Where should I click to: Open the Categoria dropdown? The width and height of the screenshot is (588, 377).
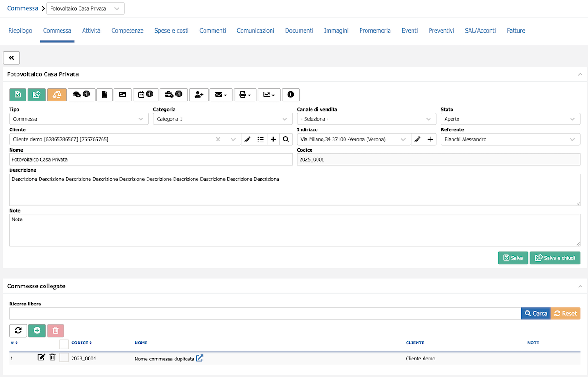point(223,119)
